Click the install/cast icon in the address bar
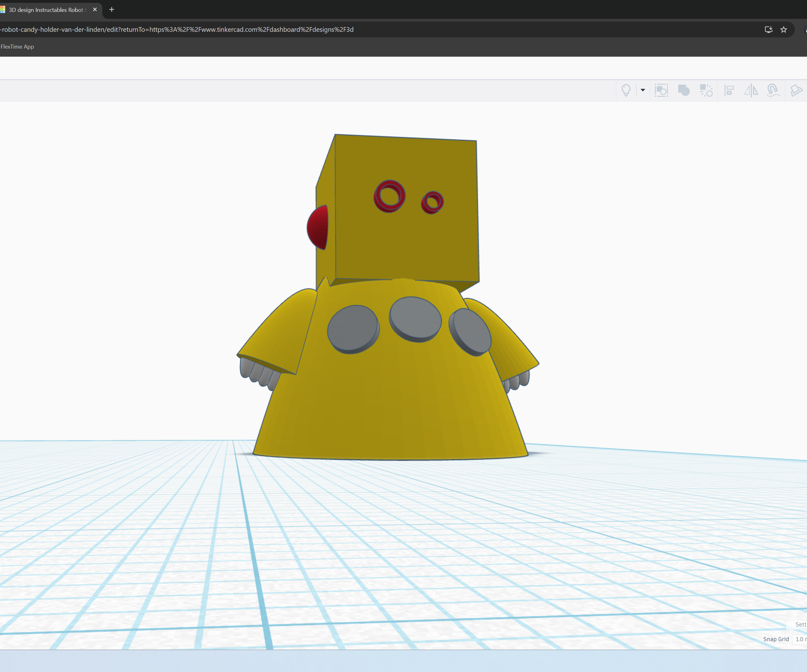 point(768,30)
